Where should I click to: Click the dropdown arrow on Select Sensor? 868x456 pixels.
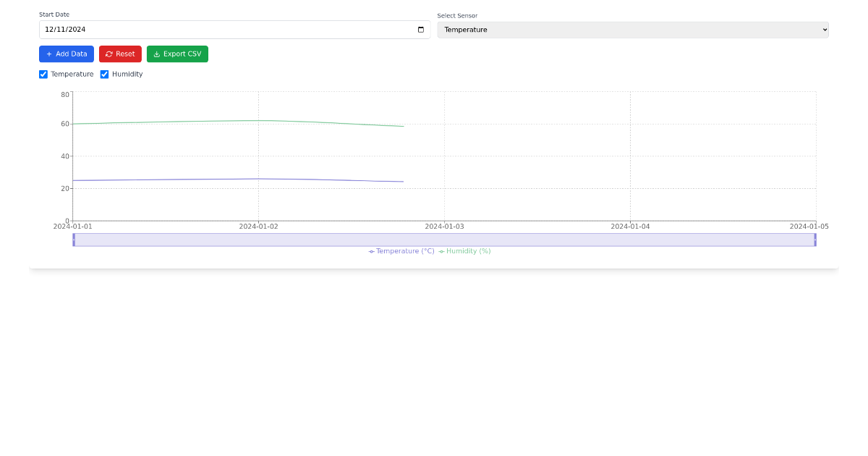[823, 30]
